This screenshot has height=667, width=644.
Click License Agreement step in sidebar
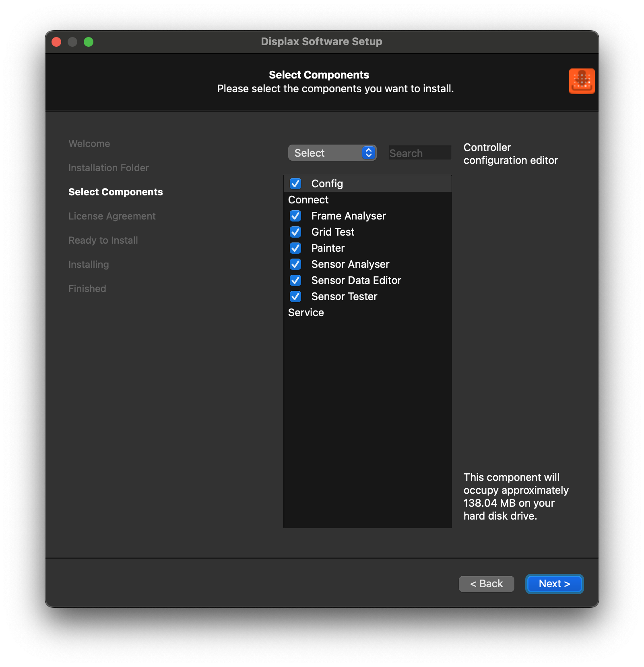pos(112,216)
